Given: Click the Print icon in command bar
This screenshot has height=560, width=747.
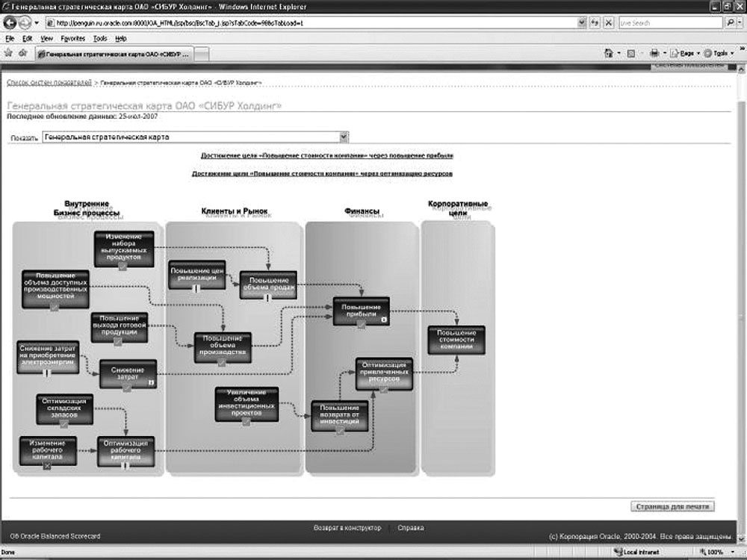Looking at the screenshot, I should pyautogui.click(x=654, y=53).
